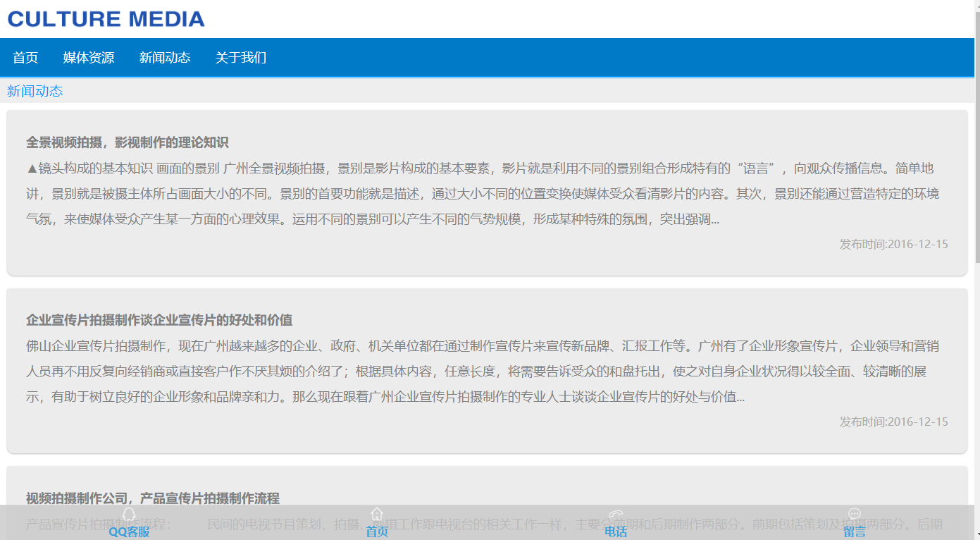Click the 电话 phone icon

pos(616,515)
